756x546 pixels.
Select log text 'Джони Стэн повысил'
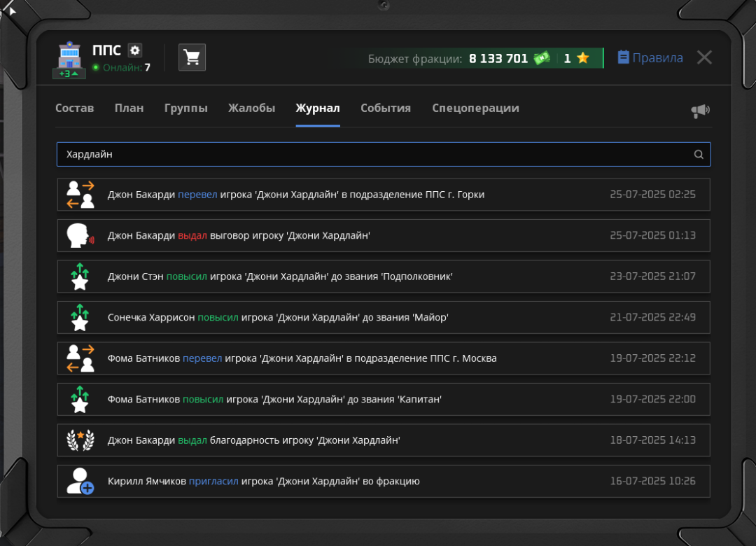pos(157,276)
